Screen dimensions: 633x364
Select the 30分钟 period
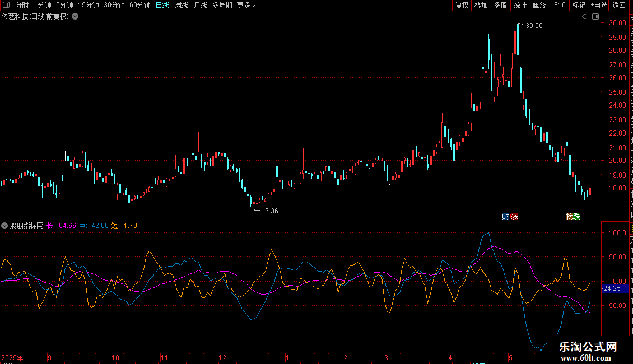pyautogui.click(x=114, y=5)
